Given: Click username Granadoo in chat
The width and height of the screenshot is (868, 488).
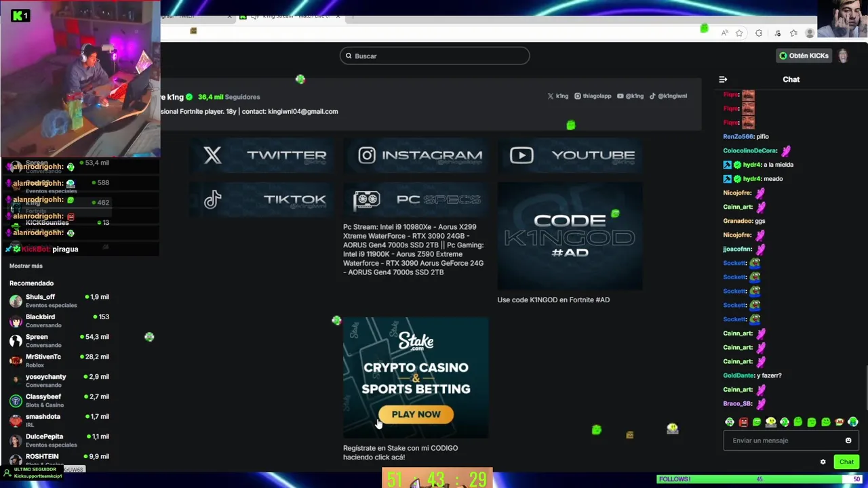Looking at the screenshot, I should coord(738,221).
